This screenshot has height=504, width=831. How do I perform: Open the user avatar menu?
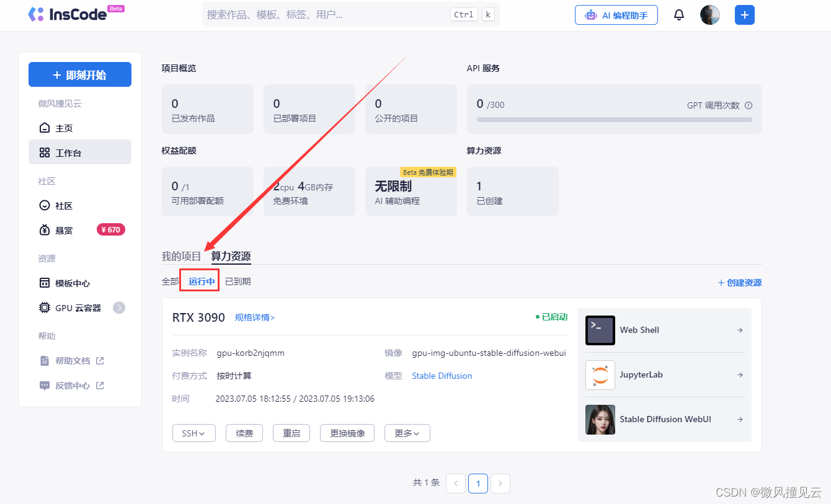pos(710,15)
